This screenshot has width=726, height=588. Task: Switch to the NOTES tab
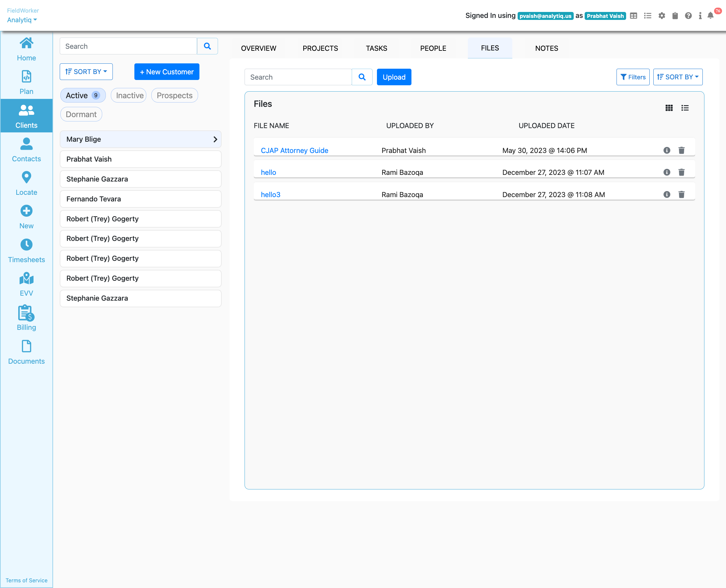point(546,48)
